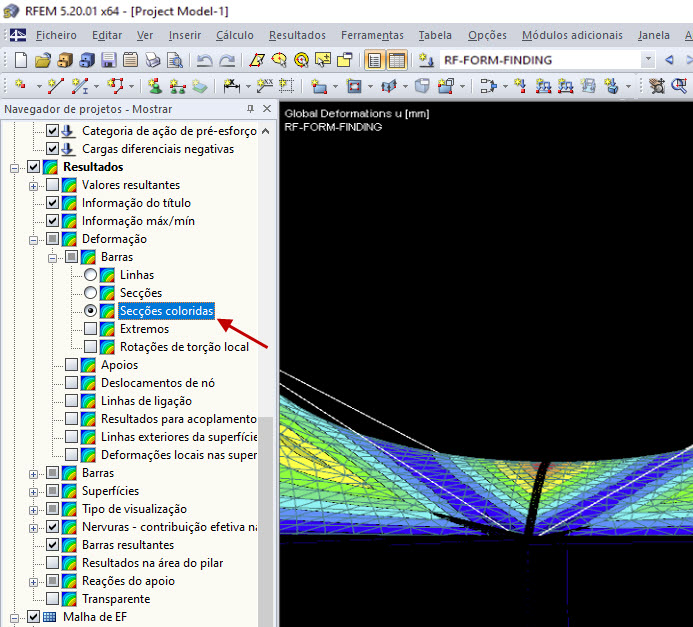Select the Linhas radio button

tap(91, 275)
